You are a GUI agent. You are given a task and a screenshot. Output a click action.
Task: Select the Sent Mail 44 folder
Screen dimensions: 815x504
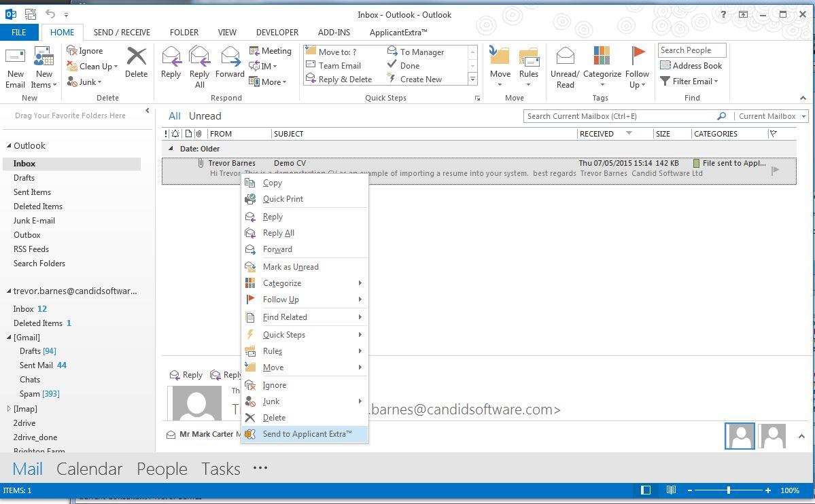pos(43,365)
